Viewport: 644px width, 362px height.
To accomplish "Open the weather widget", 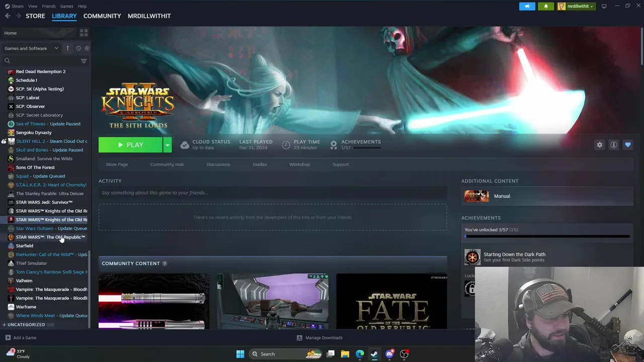I will [18, 354].
